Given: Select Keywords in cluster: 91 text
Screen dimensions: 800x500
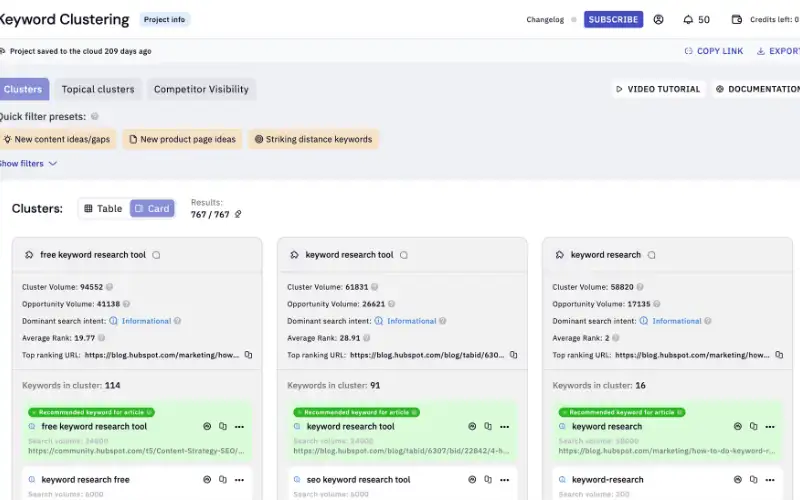Looking at the screenshot, I should (x=334, y=386).
